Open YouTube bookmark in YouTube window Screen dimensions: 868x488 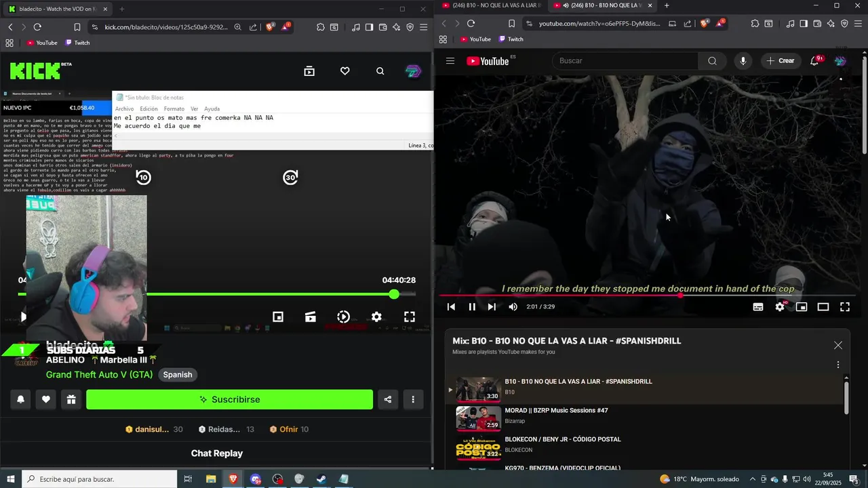(475, 39)
